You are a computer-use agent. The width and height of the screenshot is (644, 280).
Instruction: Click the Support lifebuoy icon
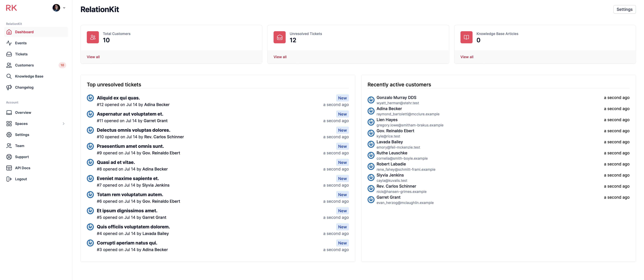point(9,157)
